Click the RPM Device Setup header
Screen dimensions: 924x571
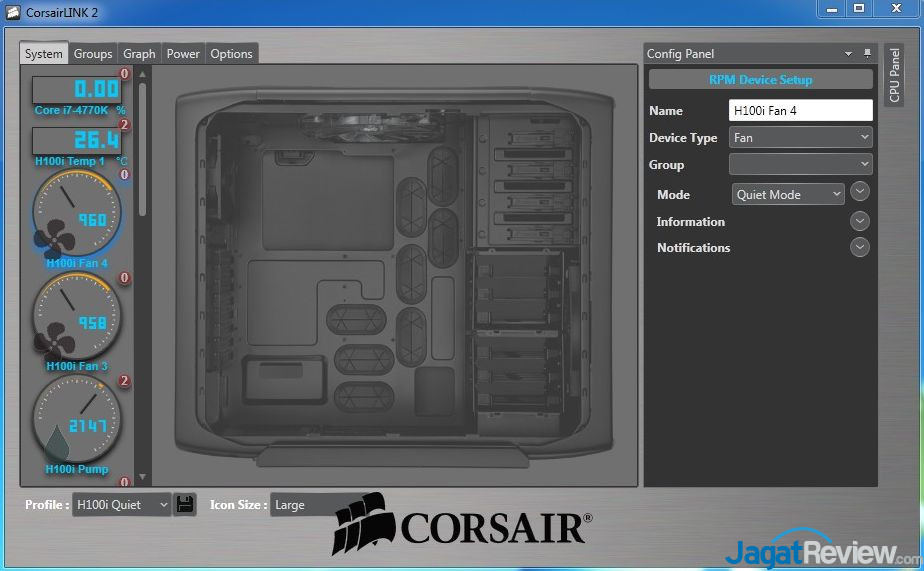tap(760, 80)
